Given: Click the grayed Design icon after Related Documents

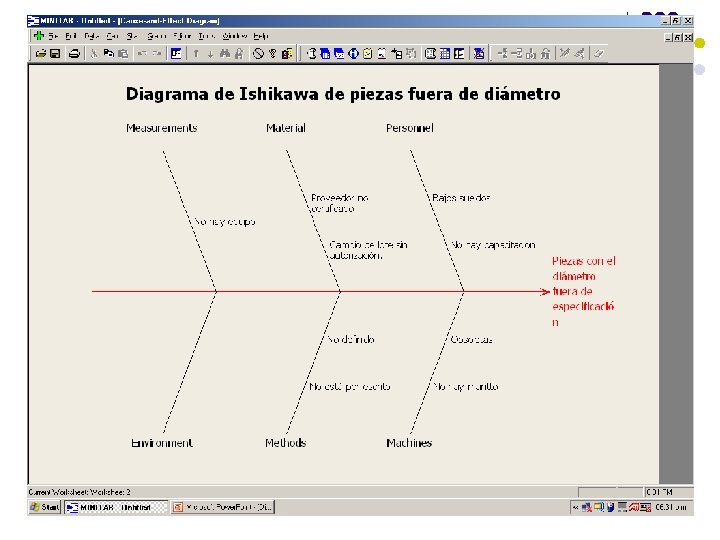Looking at the screenshot, I should click(411, 54).
